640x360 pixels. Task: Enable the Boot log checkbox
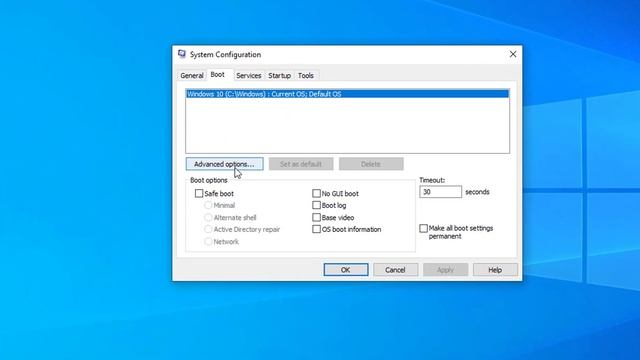coord(316,205)
